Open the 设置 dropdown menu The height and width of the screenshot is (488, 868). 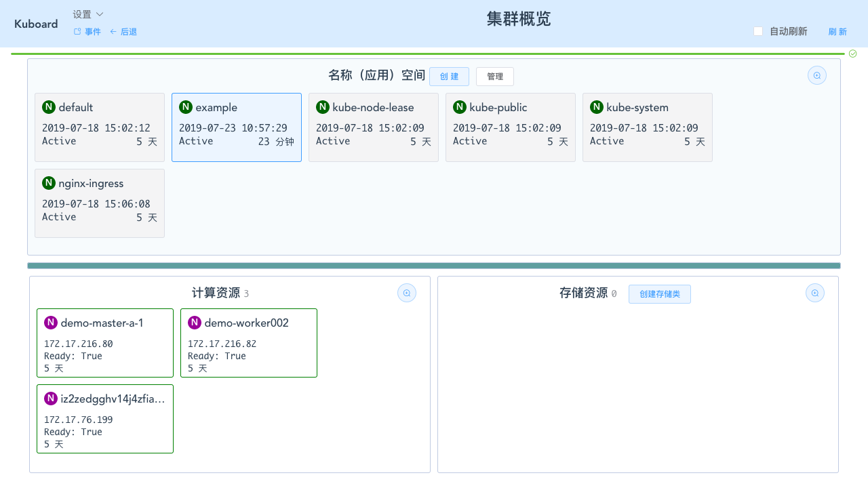pyautogui.click(x=87, y=14)
